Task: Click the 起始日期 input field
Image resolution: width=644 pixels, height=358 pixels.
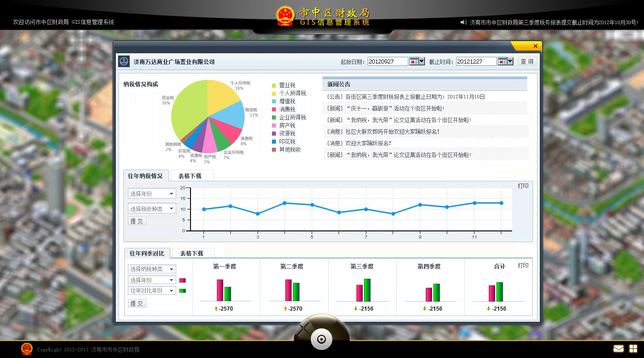Action: 387,61
